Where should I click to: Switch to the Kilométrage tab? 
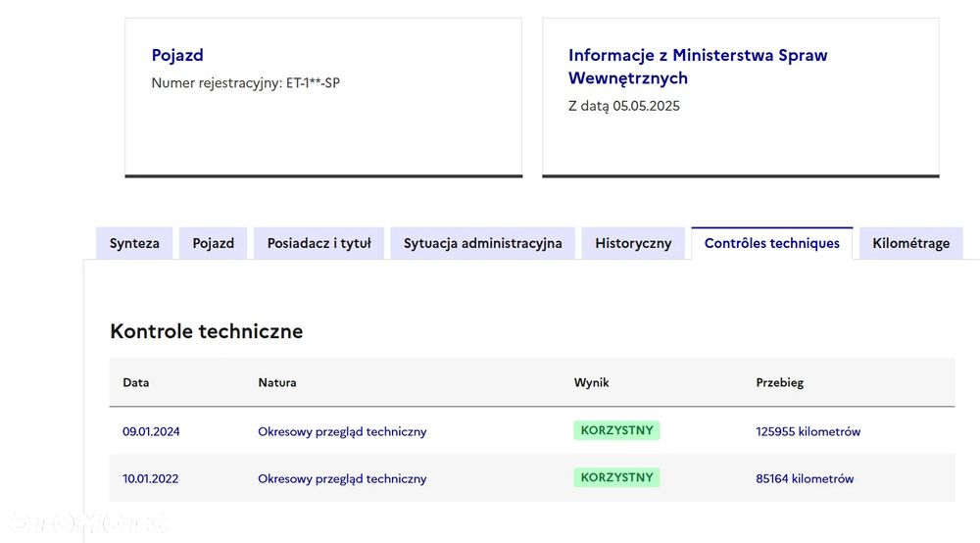point(910,243)
